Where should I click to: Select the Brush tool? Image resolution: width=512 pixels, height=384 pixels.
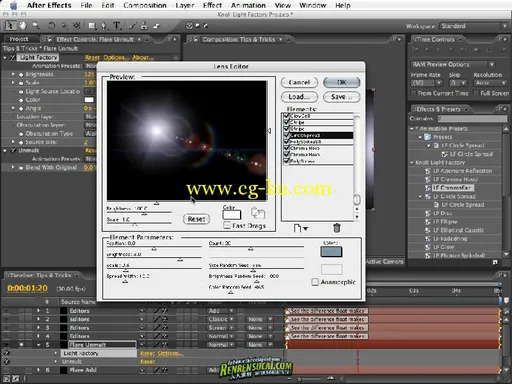[132, 26]
